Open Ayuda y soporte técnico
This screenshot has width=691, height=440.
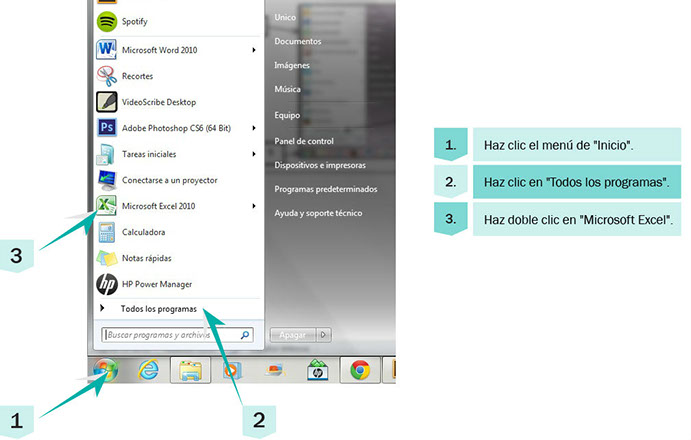[318, 213]
